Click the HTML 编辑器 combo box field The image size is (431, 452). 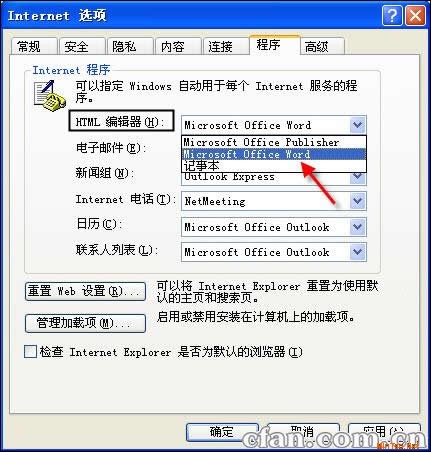pyautogui.click(x=274, y=125)
